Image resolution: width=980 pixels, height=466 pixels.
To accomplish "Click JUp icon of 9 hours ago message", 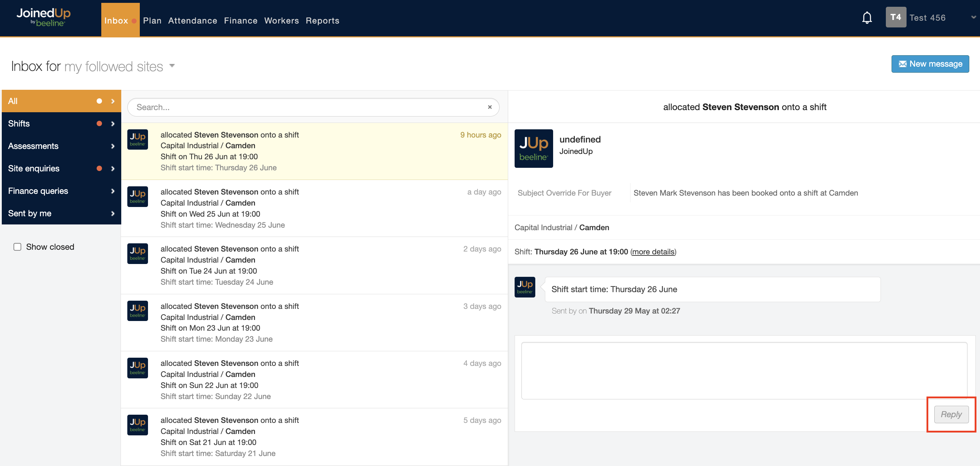I will coord(137,140).
